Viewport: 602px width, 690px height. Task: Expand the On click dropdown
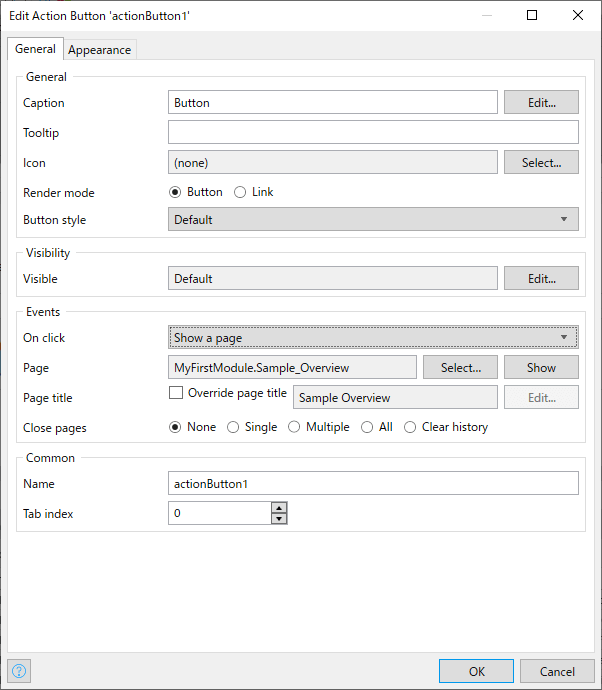point(373,338)
